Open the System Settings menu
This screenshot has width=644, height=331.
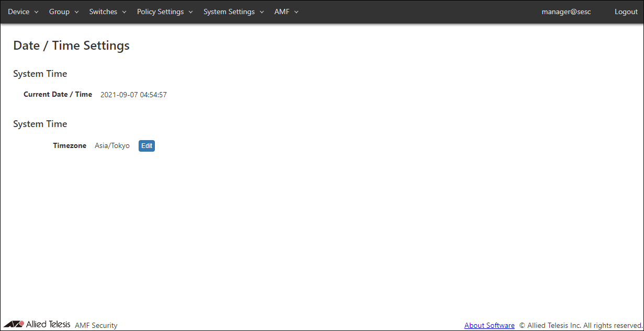[229, 12]
